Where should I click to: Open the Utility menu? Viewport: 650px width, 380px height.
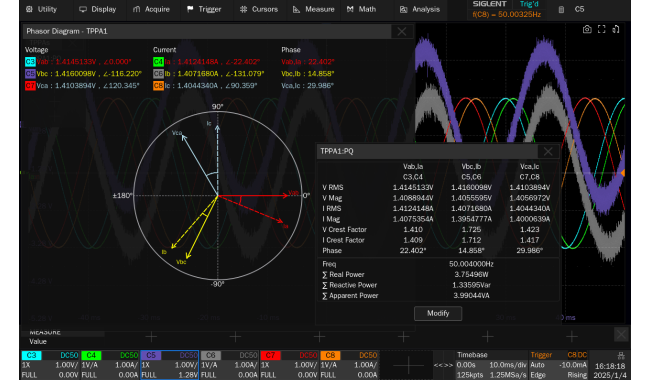pos(41,9)
